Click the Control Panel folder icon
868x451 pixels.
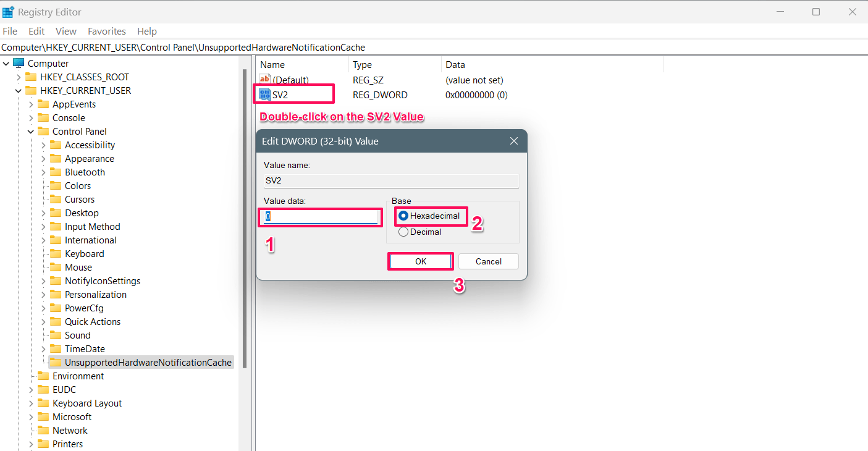[x=43, y=132]
